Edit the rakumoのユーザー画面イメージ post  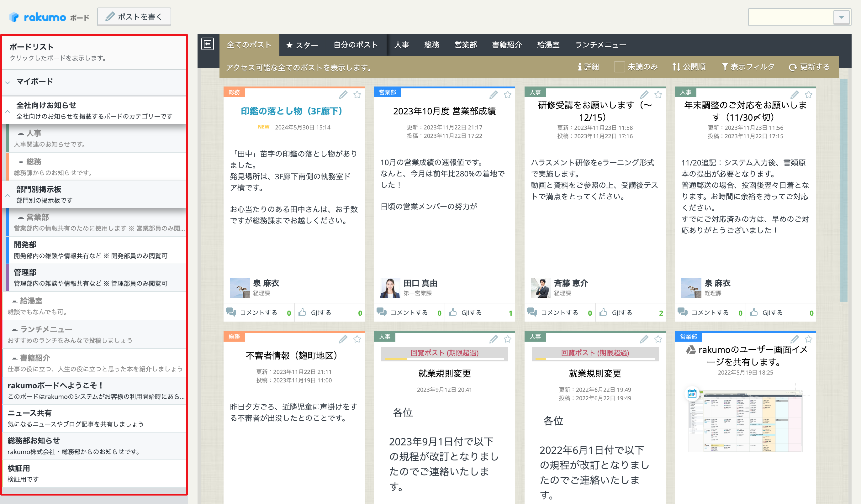(x=795, y=339)
